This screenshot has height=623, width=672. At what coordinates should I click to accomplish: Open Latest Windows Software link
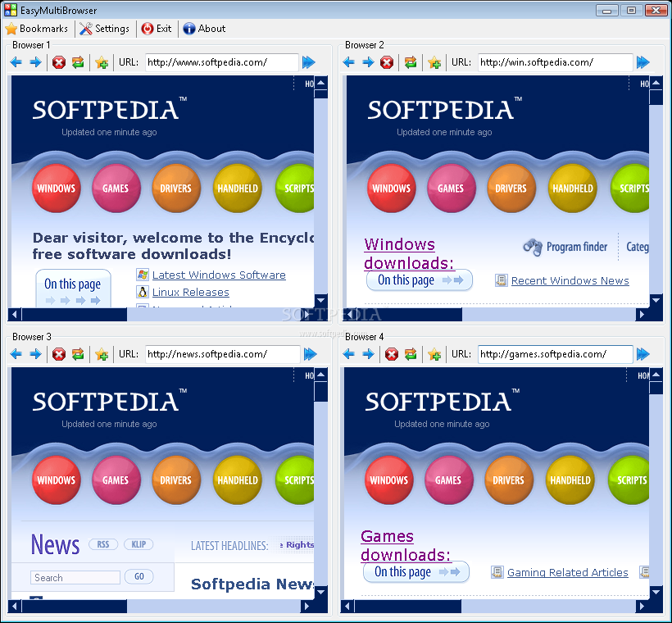[x=219, y=275]
